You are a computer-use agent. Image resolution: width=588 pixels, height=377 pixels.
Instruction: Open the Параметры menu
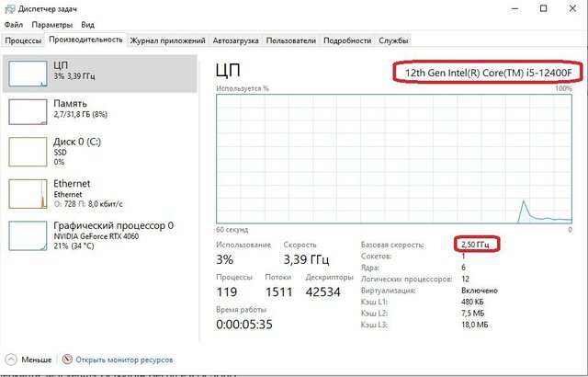[x=52, y=26]
